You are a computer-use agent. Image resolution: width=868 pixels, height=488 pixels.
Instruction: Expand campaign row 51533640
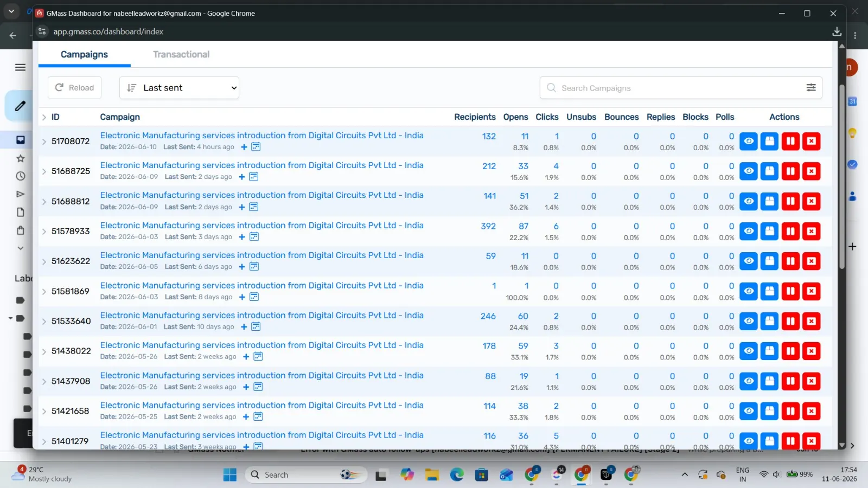click(44, 322)
